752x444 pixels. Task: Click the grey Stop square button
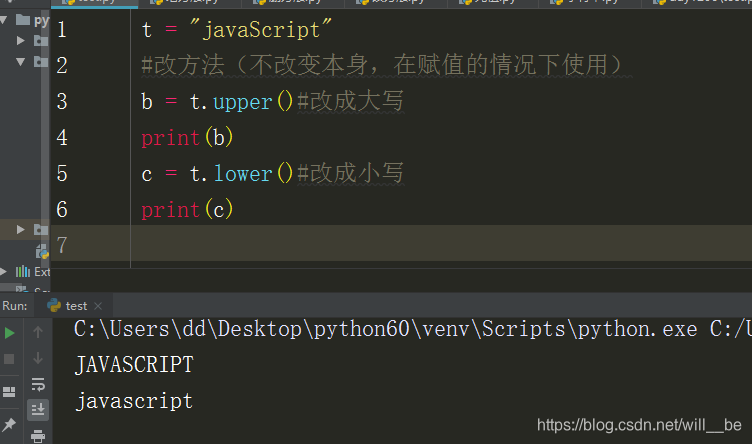point(9,359)
